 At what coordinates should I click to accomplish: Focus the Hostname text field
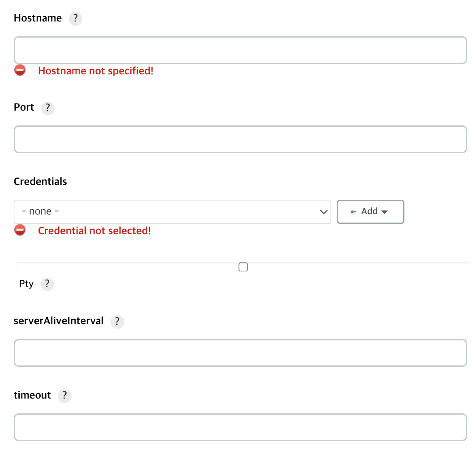pos(240,50)
